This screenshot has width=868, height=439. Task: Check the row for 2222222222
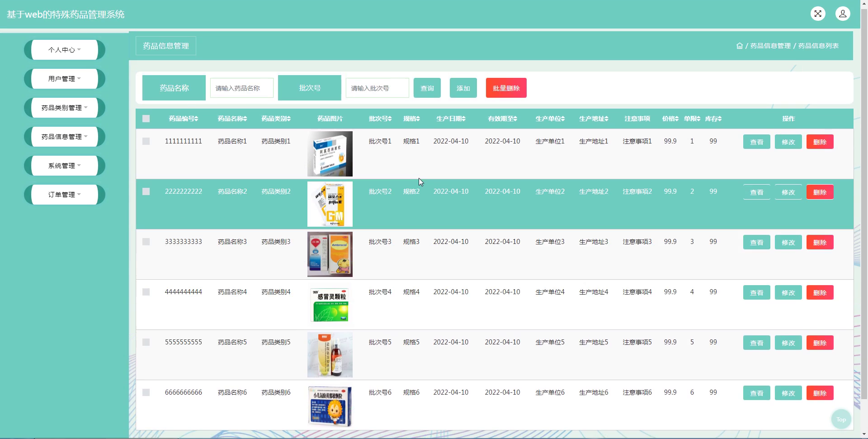146,191
